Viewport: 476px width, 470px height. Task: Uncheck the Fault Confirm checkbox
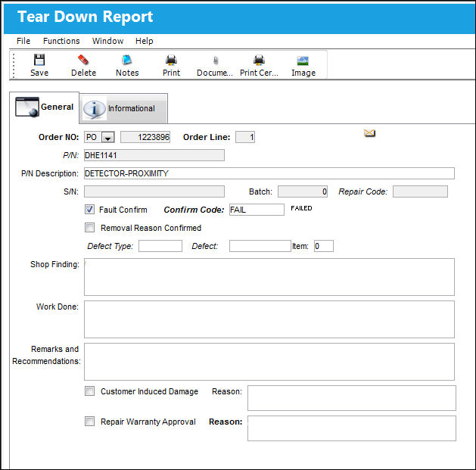[89, 210]
